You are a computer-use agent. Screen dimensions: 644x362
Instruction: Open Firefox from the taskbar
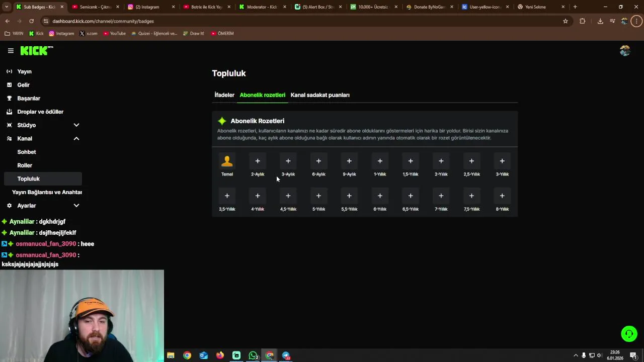click(x=220, y=355)
